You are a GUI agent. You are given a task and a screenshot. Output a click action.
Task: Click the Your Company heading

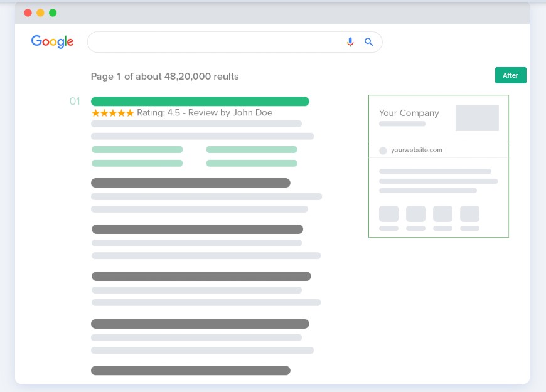(409, 113)
